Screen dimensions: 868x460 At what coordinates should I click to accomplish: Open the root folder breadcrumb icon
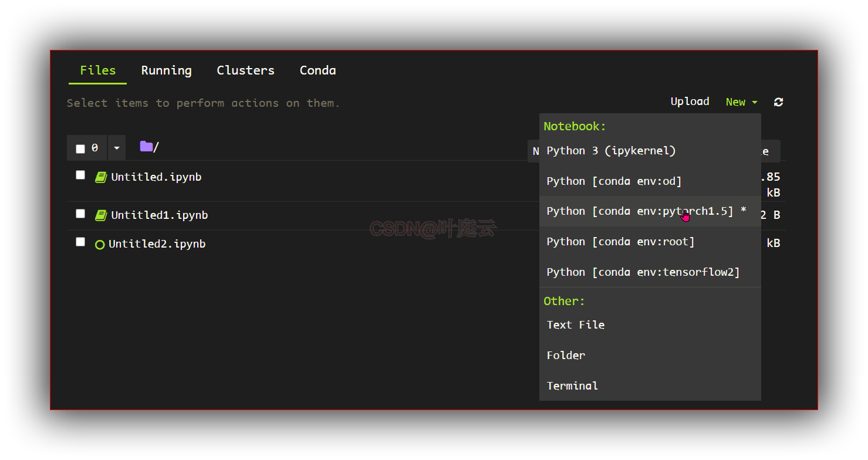147,146
